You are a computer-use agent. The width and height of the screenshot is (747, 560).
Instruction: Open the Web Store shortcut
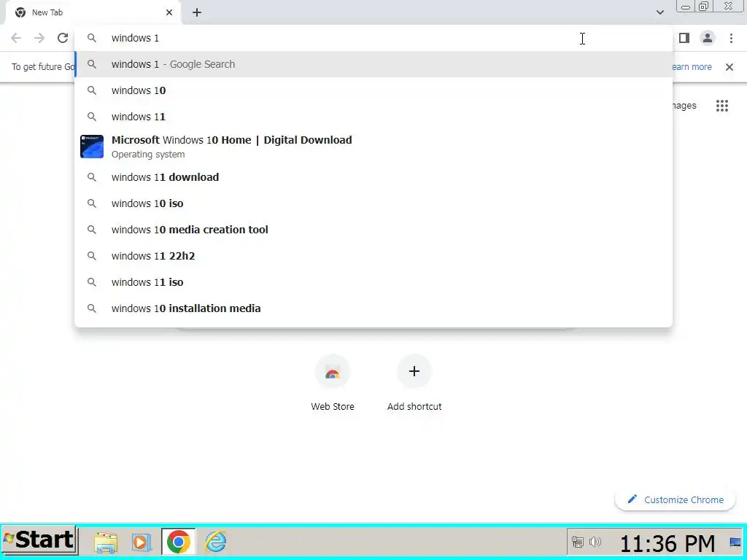(333, 371)
